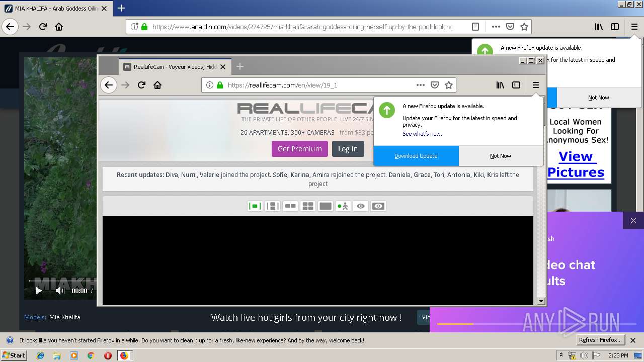644x362 pixels.
Task: Click the View Pictures ad link
Action: [576, 164]
